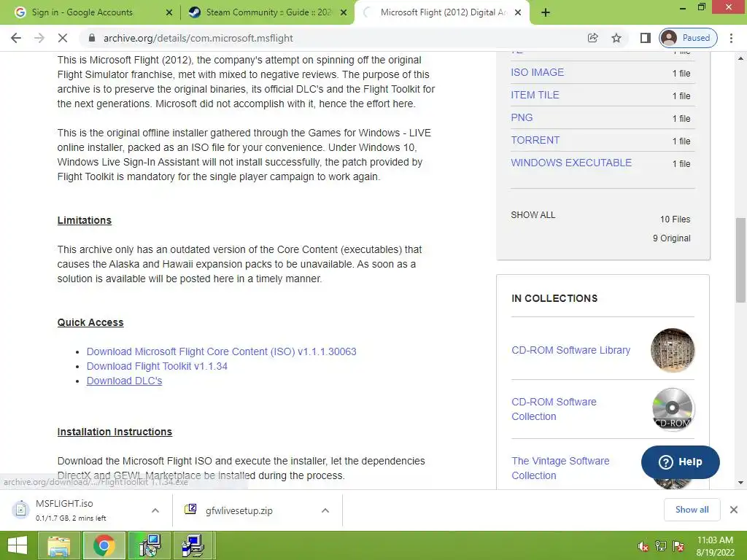The height and width of the screenshot is (560, 747).
Task: Click the Quick Access heading
Action: 90,322
